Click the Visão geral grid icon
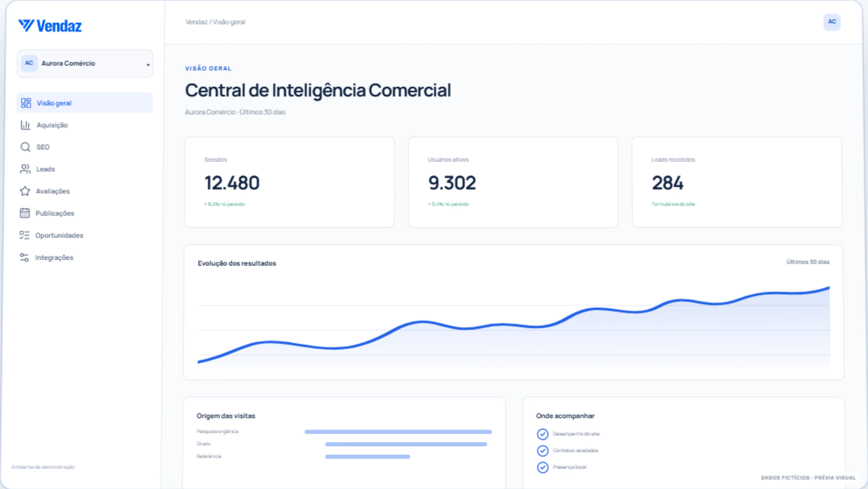This screenshot has width=868, height=489. point(26,103)
